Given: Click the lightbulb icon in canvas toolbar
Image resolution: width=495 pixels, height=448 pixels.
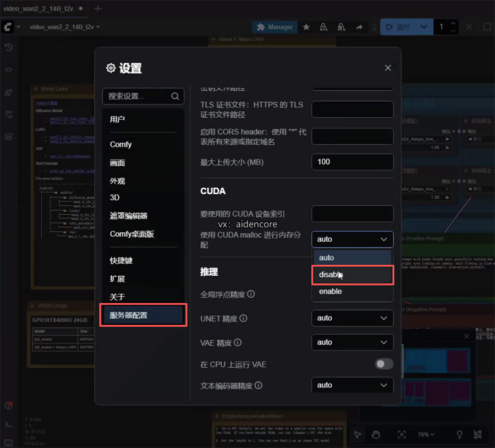Looking at the screenshot, I should click(x=460, y=434).
